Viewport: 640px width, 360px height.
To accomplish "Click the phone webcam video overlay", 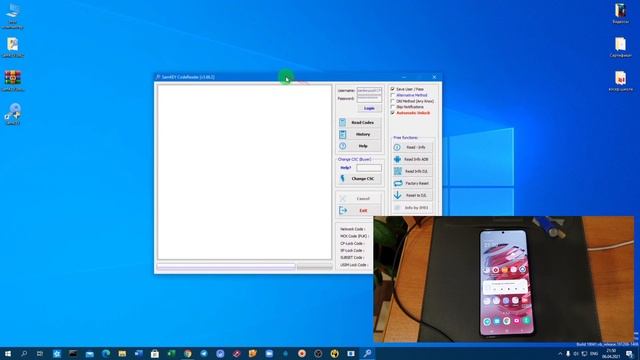I will (x=504, y=279).
